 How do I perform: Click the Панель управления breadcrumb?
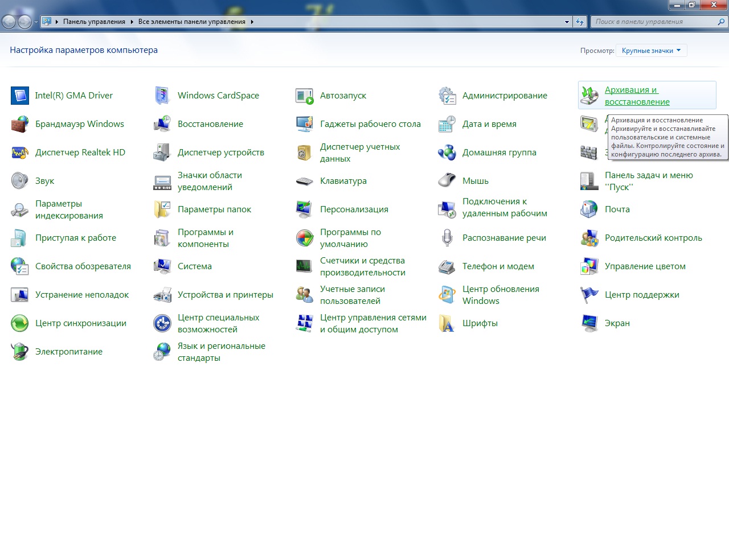94,22
